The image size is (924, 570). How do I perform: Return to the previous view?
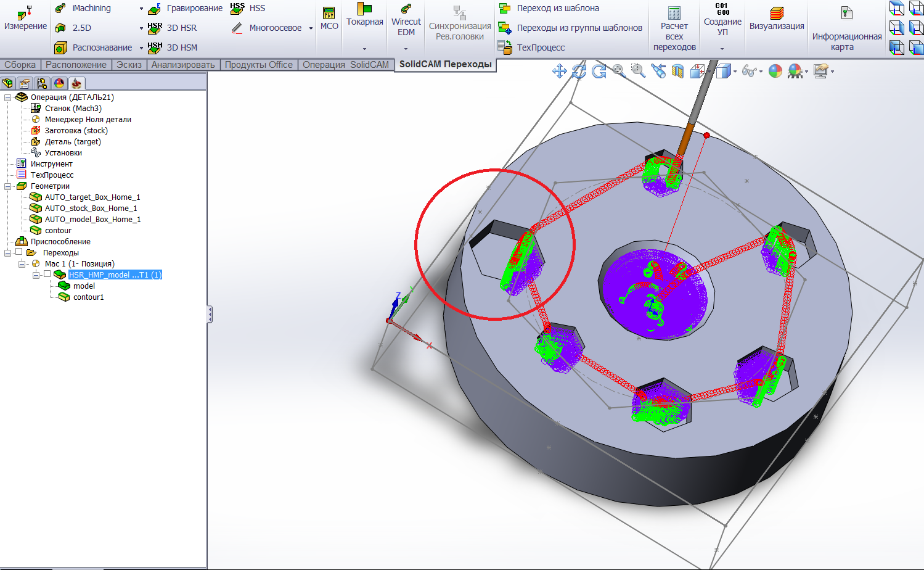pos(658,72)
